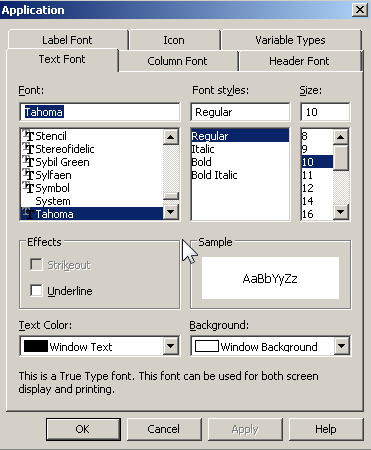Enable the Underline checkbox
Viewport: 371px width, 450px height.
pos(36,291)
